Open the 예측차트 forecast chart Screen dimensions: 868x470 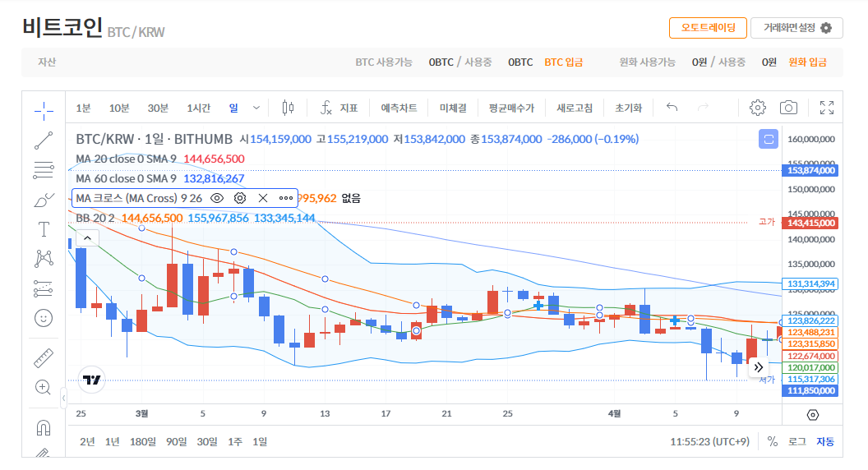point(399,108)
